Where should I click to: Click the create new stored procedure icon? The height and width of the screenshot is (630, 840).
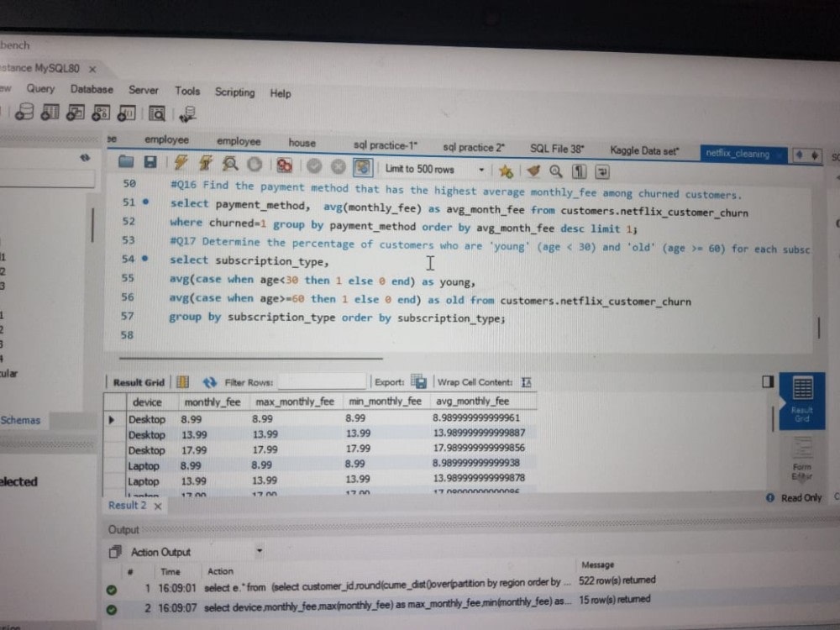point(101,113)
